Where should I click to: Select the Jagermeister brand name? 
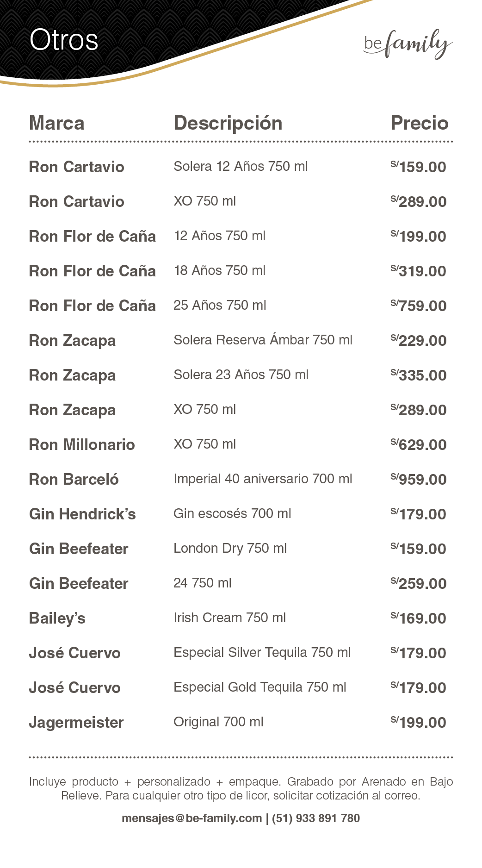(76, 722)
